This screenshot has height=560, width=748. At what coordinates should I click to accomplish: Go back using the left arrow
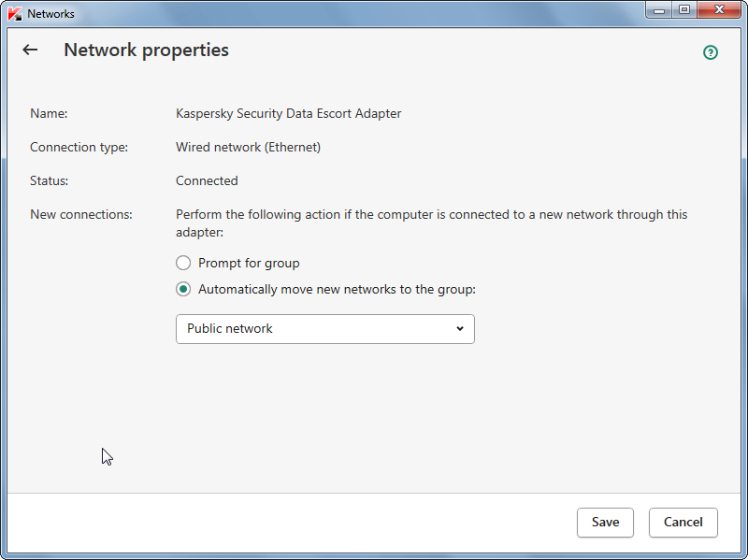click(x=31, y=50)
